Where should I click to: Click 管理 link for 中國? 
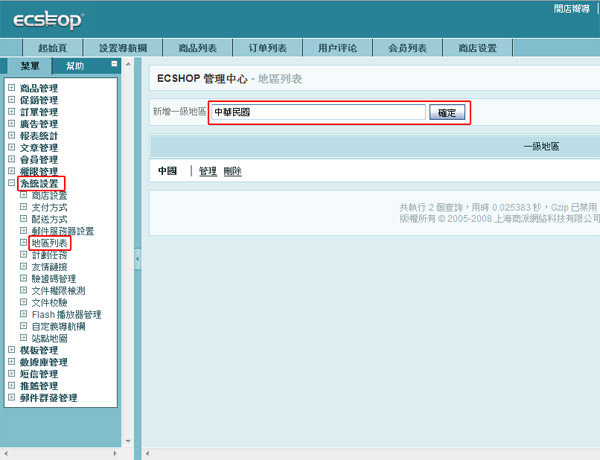(207, 171)
